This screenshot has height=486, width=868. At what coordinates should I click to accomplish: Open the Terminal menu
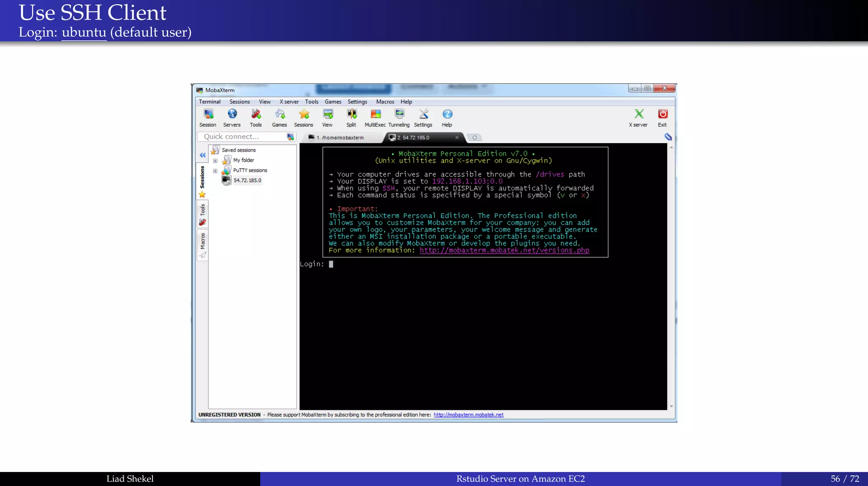(210, 102)
